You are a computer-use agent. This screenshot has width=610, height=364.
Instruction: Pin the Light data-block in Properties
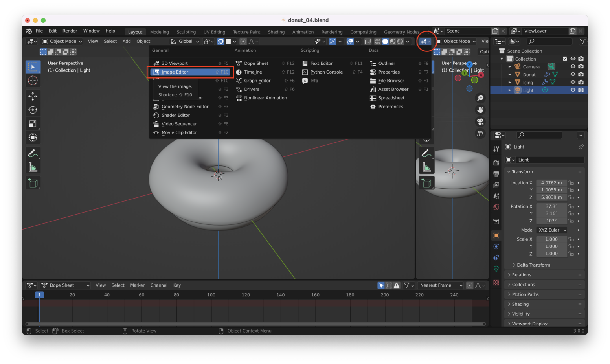pos(581,147)
